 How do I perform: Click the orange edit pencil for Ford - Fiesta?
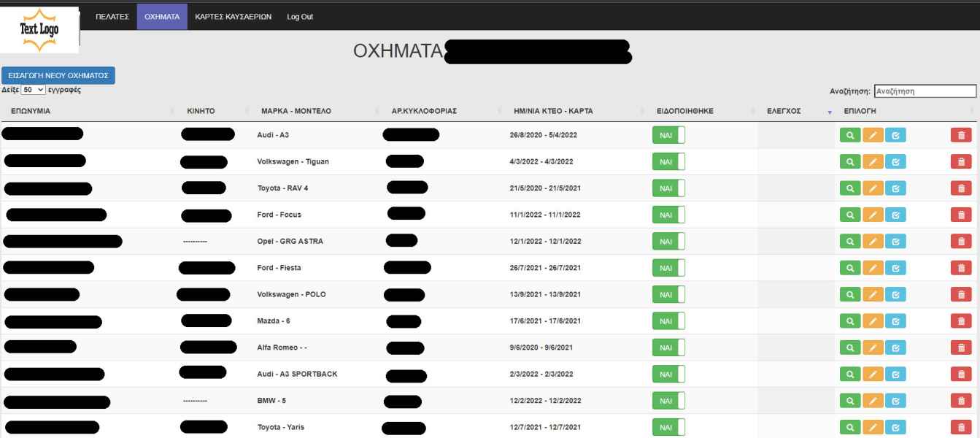[x=873, y=268]
